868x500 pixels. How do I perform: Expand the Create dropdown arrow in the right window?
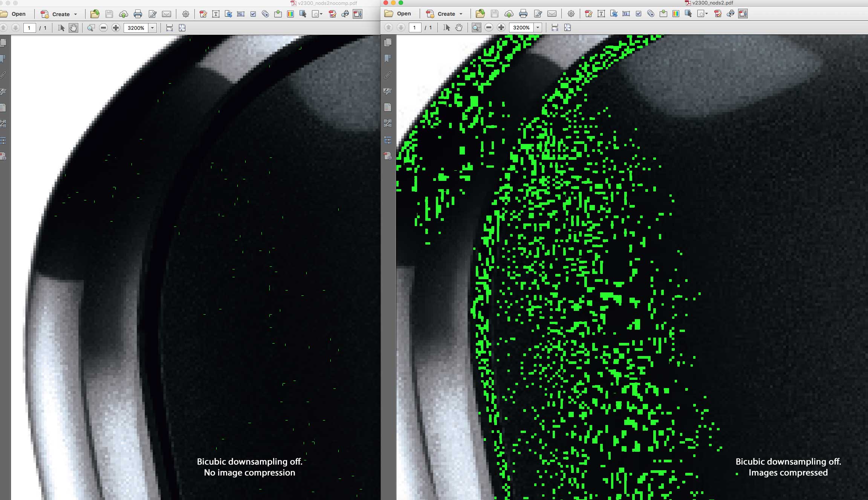click(x=461, y=14)
